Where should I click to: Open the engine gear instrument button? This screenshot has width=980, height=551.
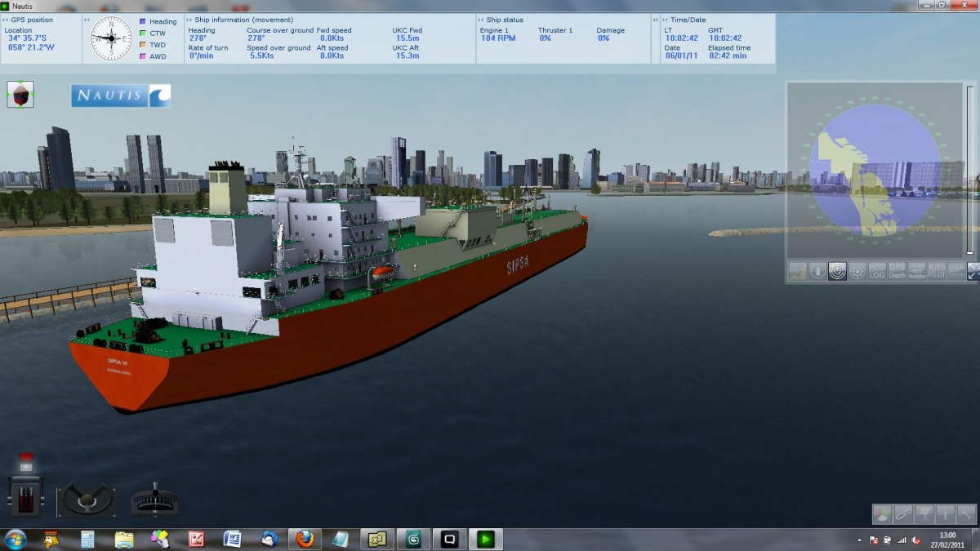[x=857, y=272]
